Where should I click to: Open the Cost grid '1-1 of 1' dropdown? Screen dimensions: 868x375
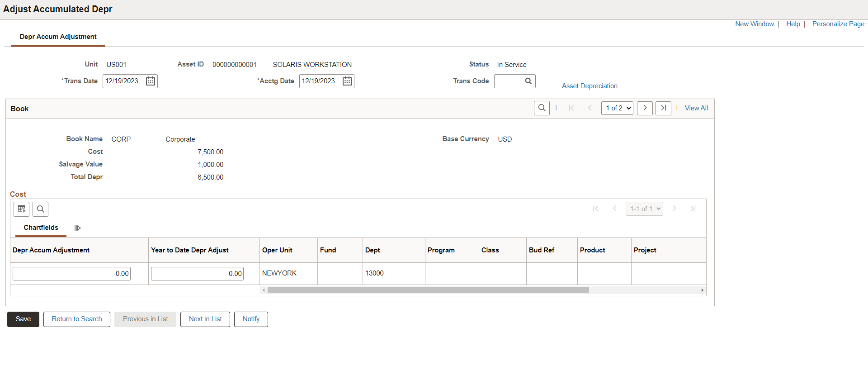(x=644, y=209)
